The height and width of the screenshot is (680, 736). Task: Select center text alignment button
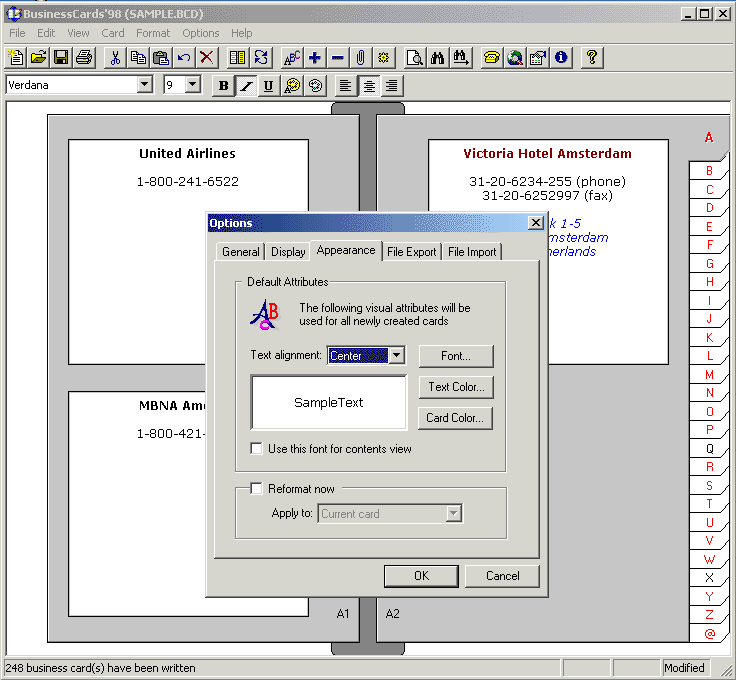[369, 86]
